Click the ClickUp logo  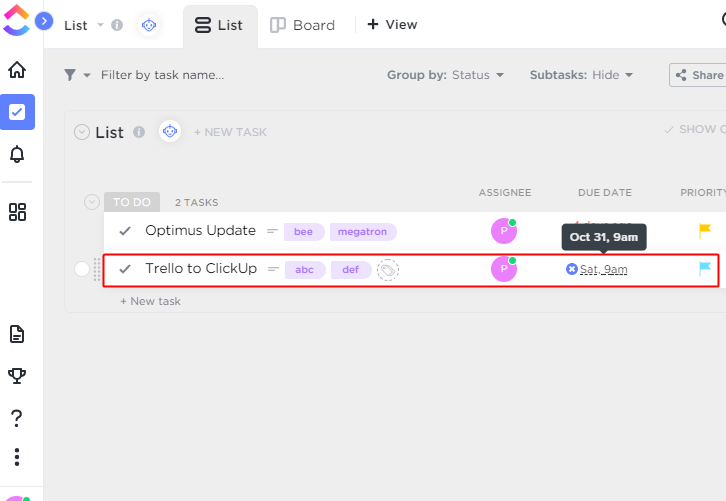pyautogui.click(x=16, y=20)
